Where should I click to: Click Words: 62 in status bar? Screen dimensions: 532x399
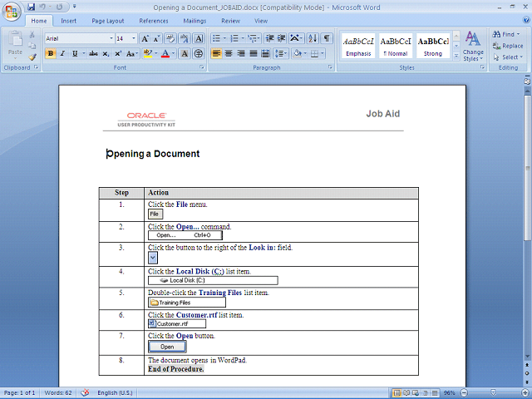click(x=58, y=393)
